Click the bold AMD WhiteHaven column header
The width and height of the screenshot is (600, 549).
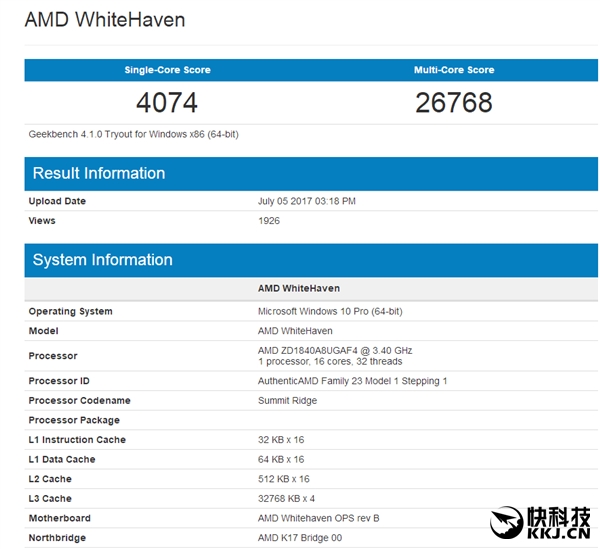(x=299, y=288)
